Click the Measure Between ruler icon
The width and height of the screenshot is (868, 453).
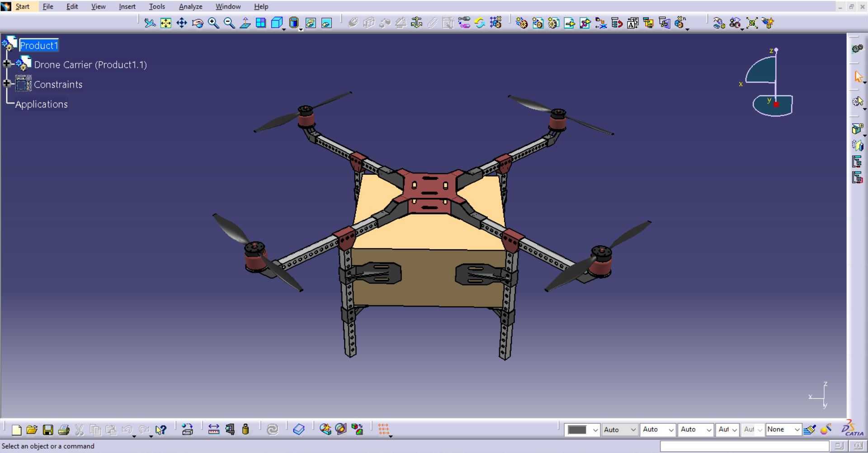[x=213, y=430]
